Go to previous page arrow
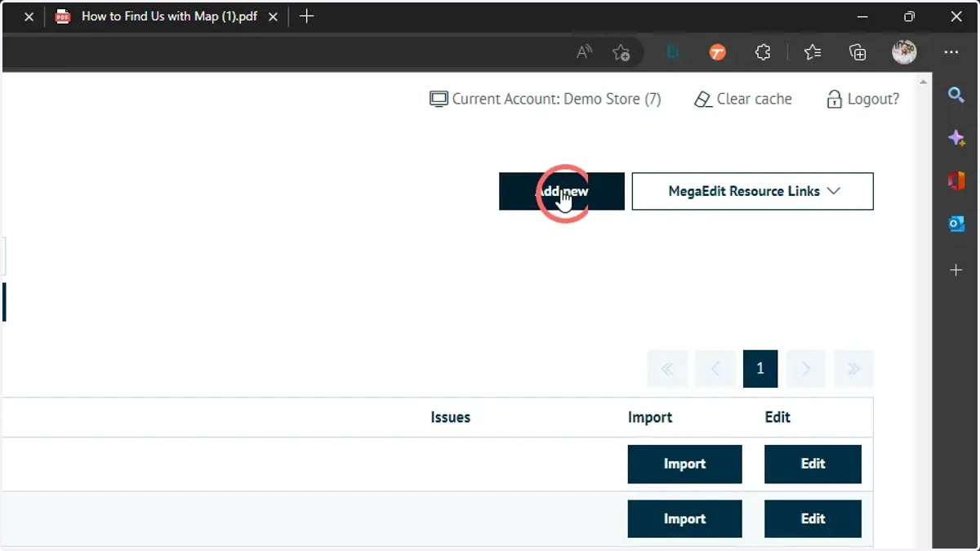This screenshot has height=551, width=980. [715, 369]
